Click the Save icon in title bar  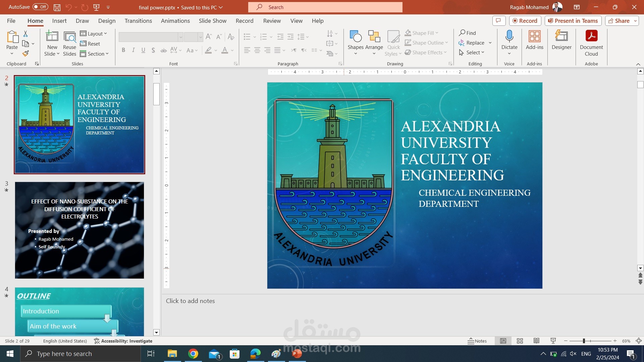pyautogui.click(x=57, y=7)
